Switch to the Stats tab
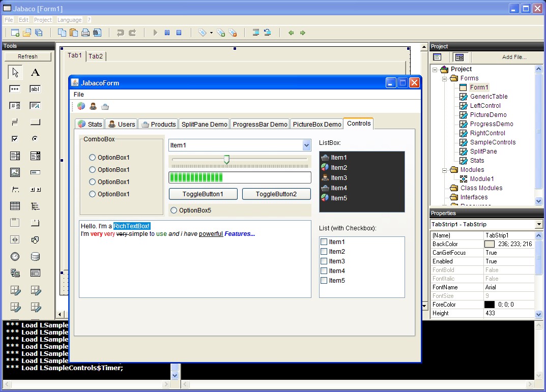This screenshot has height=392, width=546. 90,124
